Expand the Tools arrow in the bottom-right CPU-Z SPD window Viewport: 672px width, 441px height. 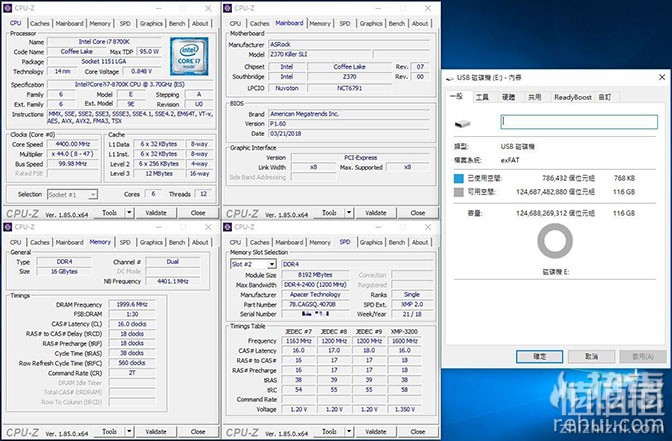coord(349,432)
